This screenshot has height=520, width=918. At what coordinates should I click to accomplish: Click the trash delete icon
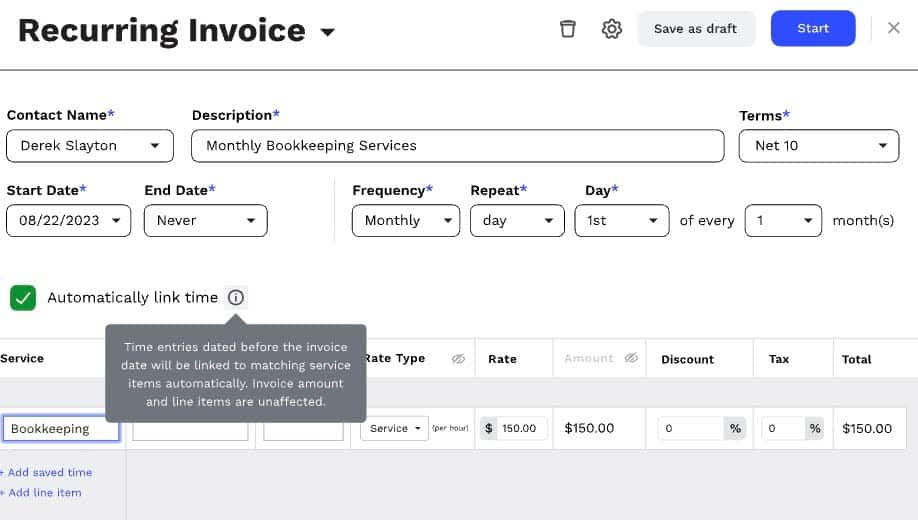tap(567, 29)
